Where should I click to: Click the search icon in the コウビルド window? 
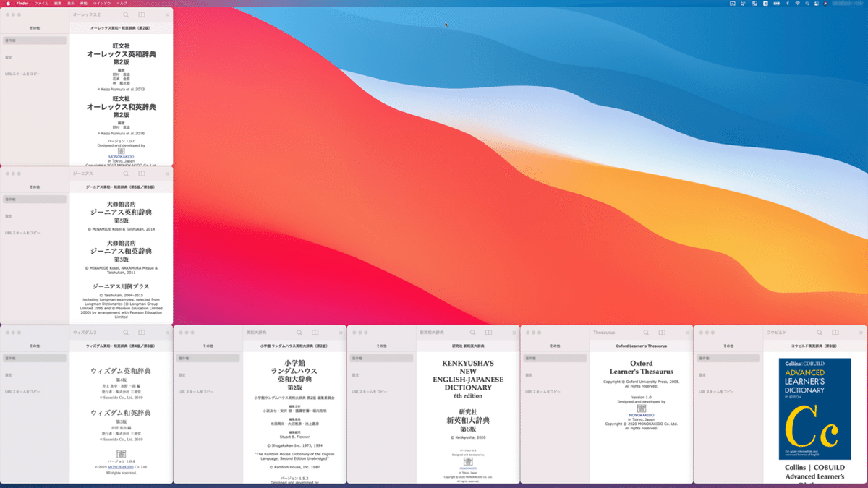(820, 333)
